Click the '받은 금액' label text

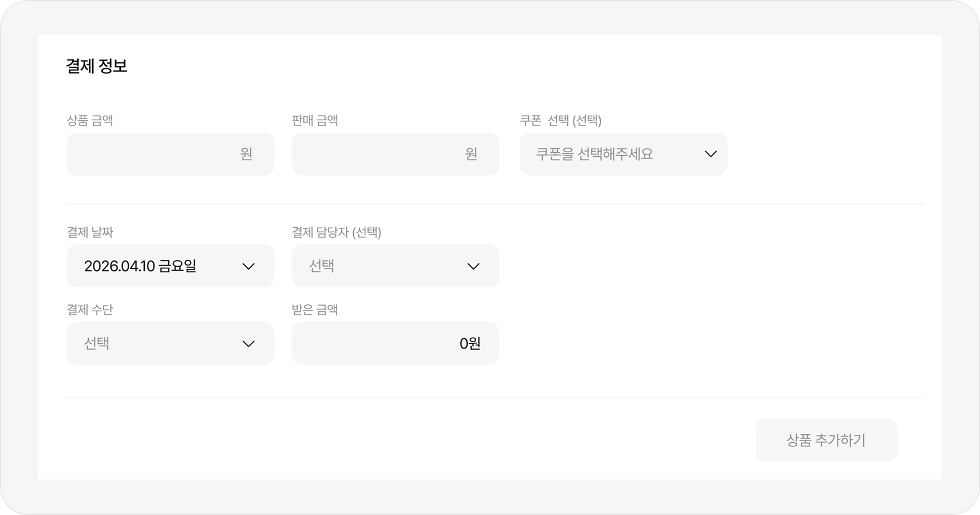(x=315, y=310)
